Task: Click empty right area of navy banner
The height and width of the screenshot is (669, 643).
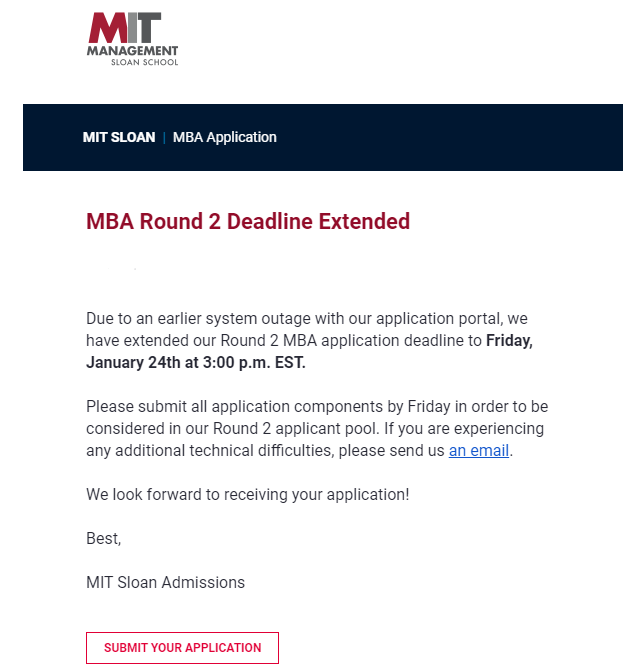Action: 480,137
